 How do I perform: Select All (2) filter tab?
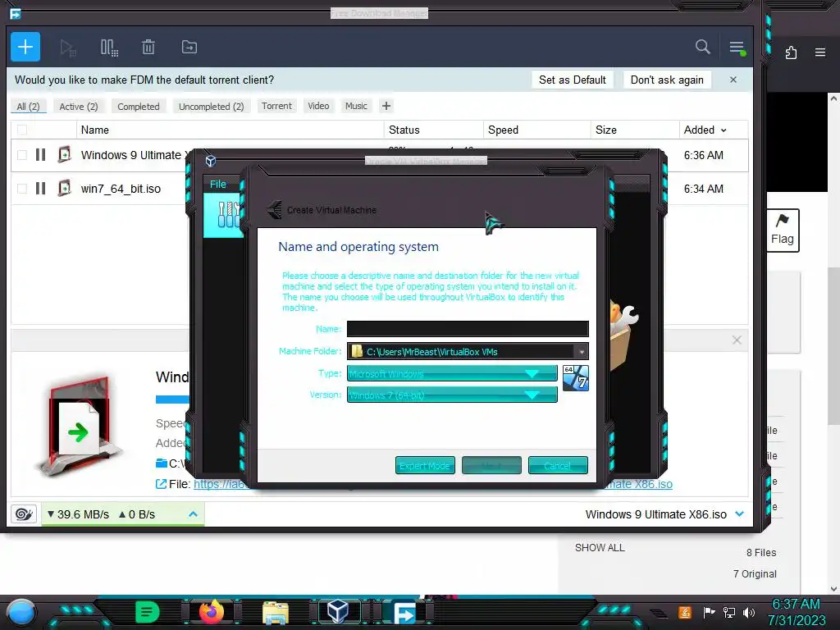pyautogui.click(x=29, y=106)
